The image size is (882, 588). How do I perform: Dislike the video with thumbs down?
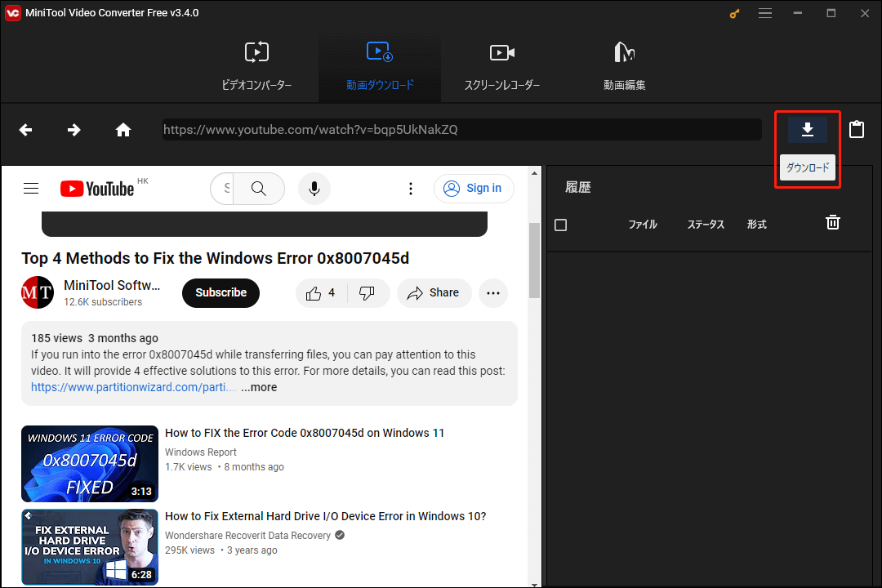367,292
